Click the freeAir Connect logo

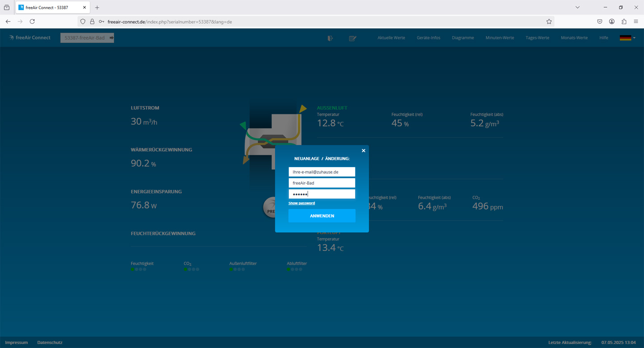(30, 38)
